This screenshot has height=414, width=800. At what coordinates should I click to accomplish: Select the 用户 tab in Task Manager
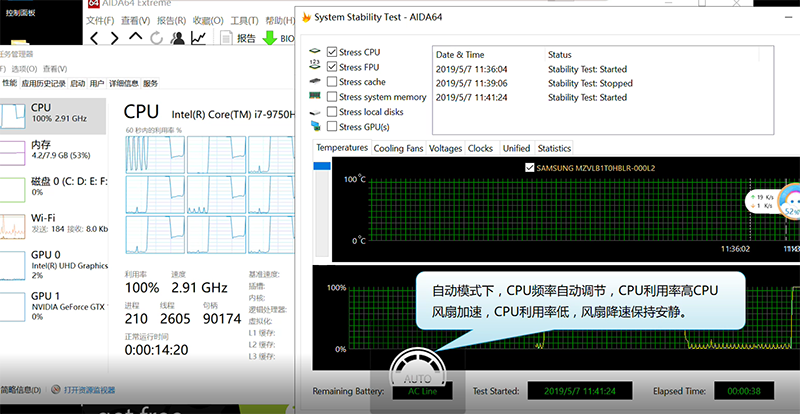(97, 84)
